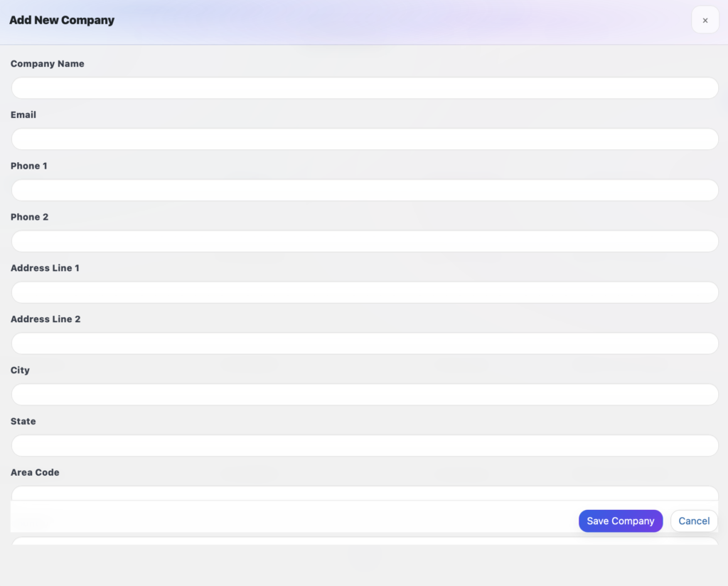Close the Add New Company dialog
The width and height of the screenshot is (728, 586).
pyautogui.click(x=705, y=19)
